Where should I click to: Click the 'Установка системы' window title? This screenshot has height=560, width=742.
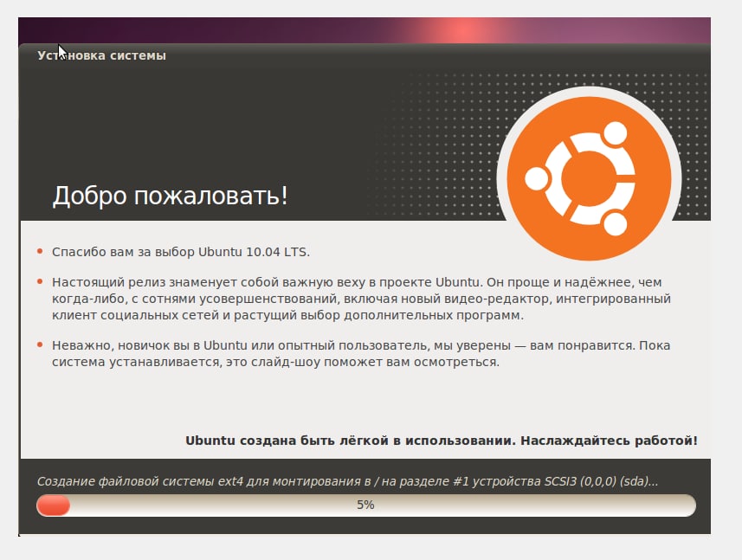tap(102, 55)
